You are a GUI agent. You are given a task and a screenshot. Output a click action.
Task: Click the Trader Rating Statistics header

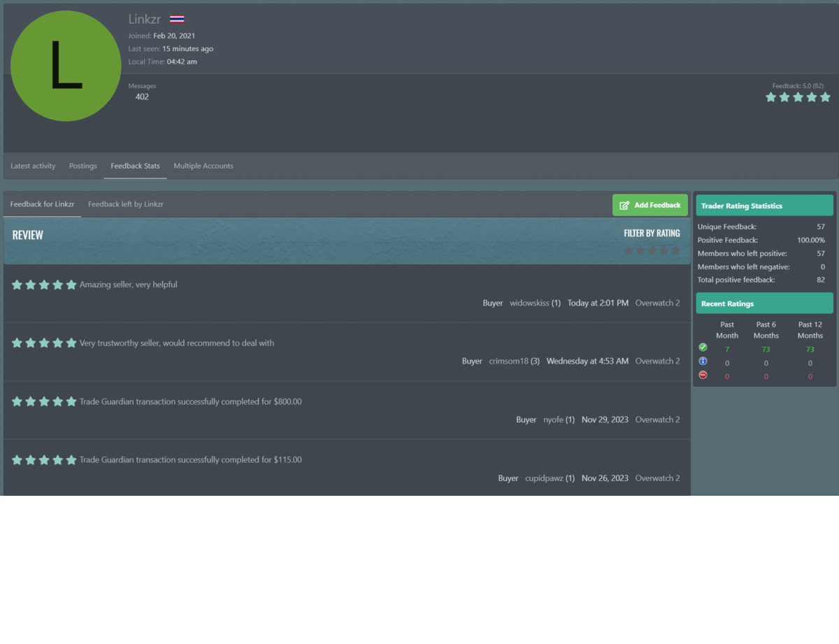pos(764,206)
